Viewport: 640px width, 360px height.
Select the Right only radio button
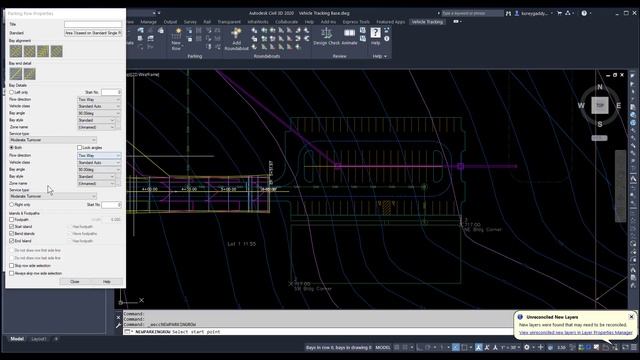coord(11,204)
